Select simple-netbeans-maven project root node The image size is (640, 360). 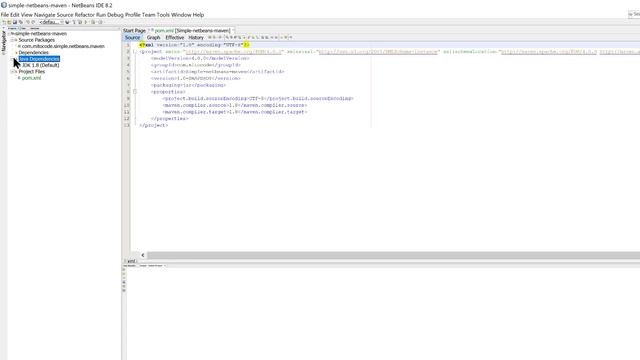41,34
